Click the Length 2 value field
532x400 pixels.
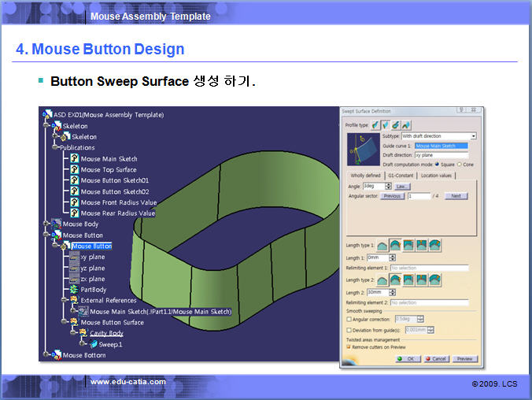377,292
